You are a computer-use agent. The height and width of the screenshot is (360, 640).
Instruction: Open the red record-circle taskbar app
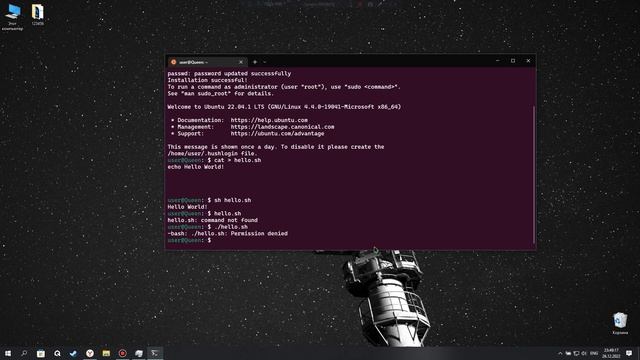[122, 353]
